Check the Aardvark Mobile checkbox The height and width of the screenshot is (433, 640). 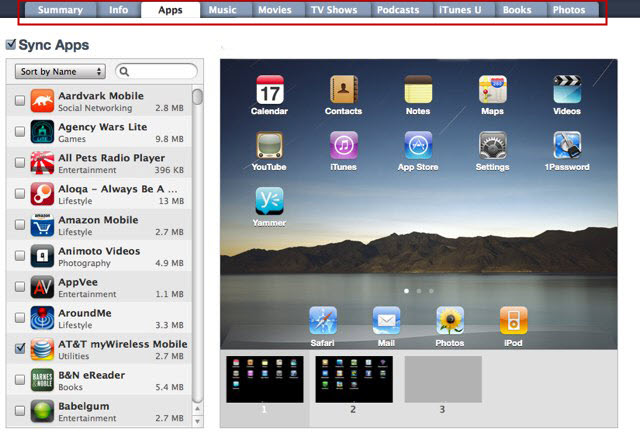point(20,100)
